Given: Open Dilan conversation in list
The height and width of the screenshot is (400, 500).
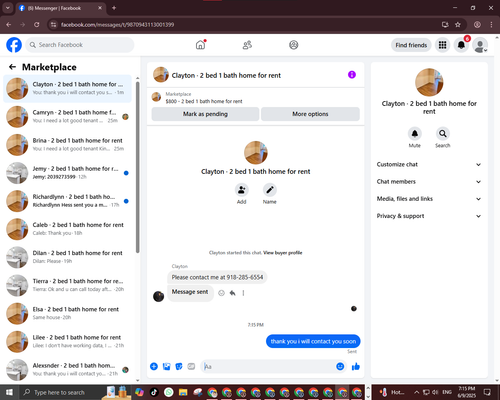Looking at the screenshot, I should pos(67,257).
